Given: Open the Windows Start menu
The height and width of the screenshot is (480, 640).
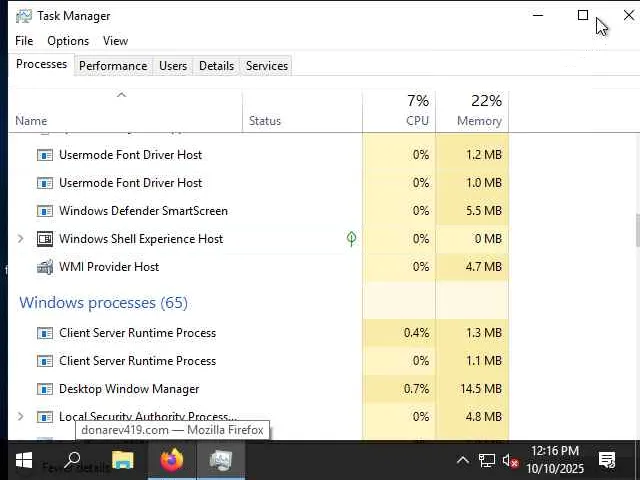Looking at the screenshot, I should point(24,460).
